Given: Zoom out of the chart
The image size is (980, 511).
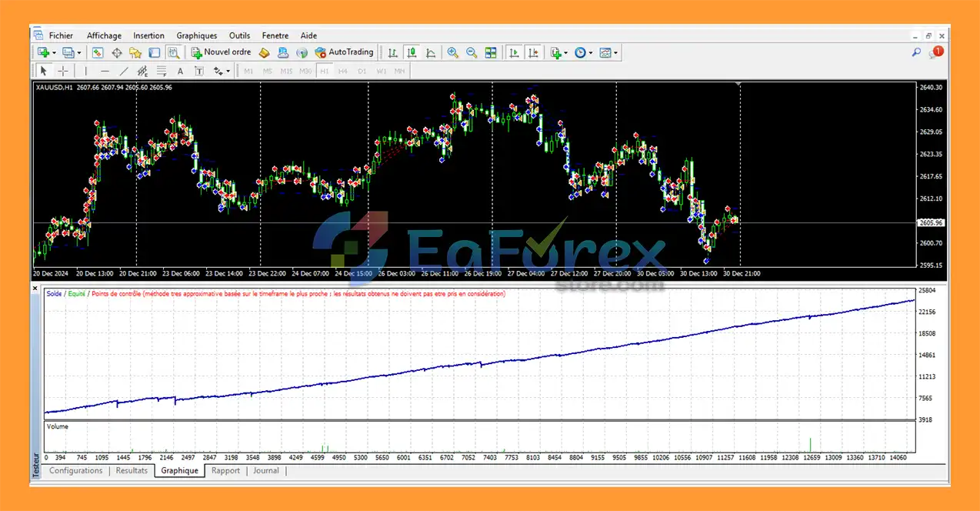Looking at the screenshot, I should [x=471, y=52].
